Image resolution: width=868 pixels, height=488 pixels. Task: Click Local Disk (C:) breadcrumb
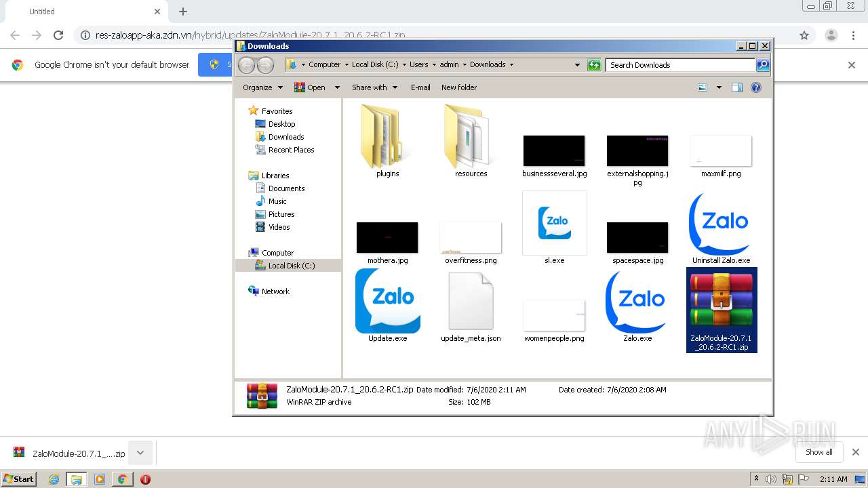pos(375,65)
